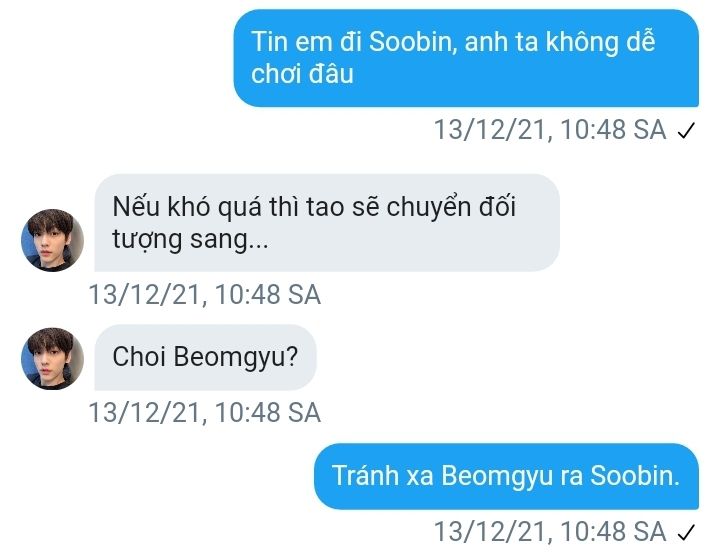This screenshot has height=552, width=720.
Task: Click the avatar next to "Choi Beomgyu?" message
Action: point(52,359)
